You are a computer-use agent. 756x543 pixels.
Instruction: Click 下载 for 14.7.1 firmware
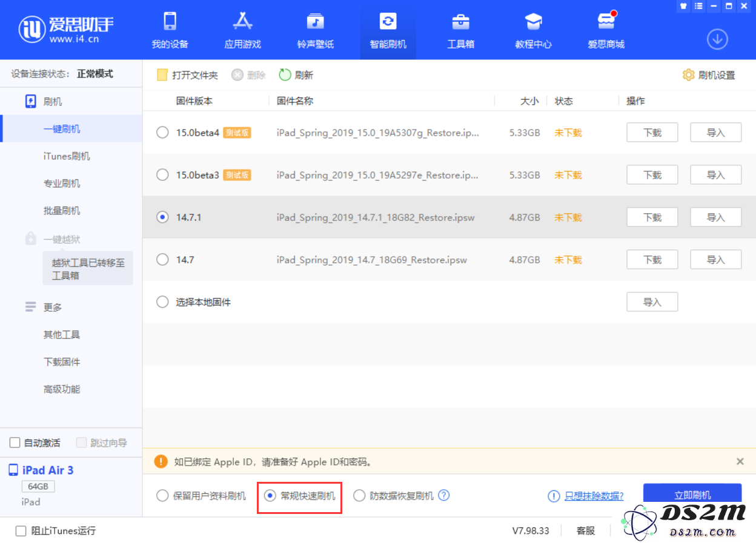[x=652, y=217]
